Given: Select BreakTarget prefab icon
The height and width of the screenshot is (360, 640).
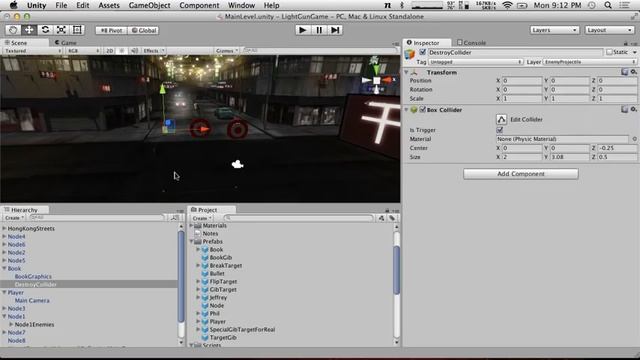Looking at the screenshot, I should coord(205,266).
